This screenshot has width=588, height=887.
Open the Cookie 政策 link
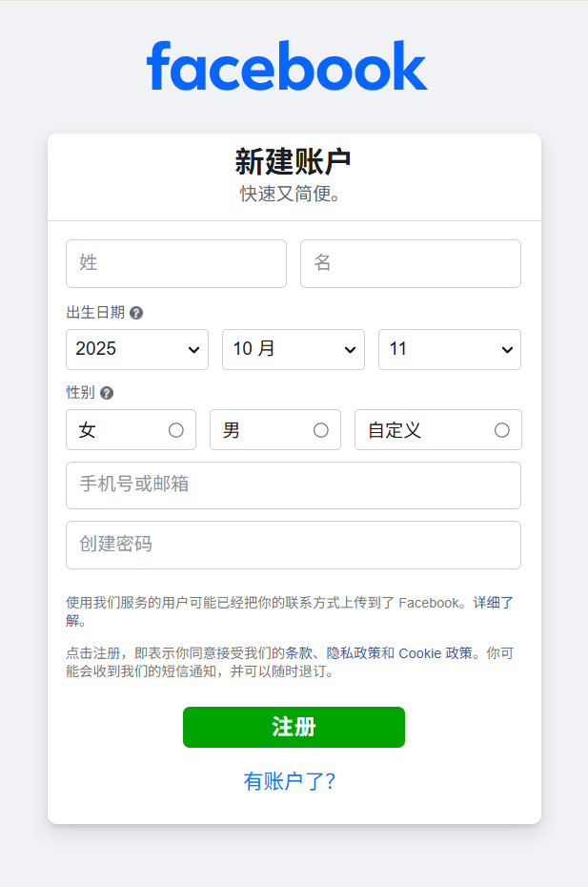(435, 653)
